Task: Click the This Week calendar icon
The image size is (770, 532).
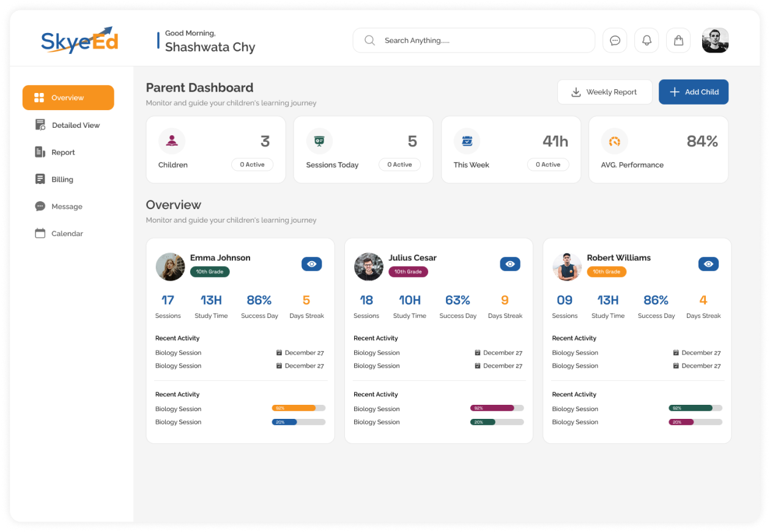Action: coord(467,141)
